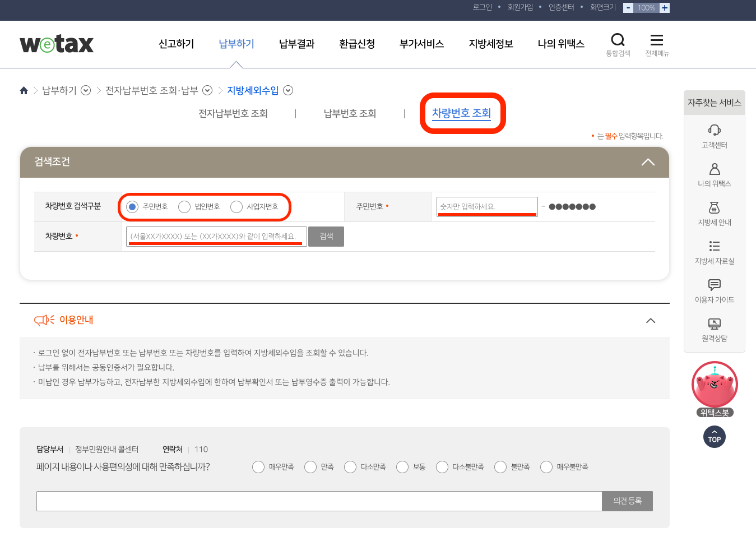
Task: Open the 환급신청 menu
Action: tap(356, 44)
